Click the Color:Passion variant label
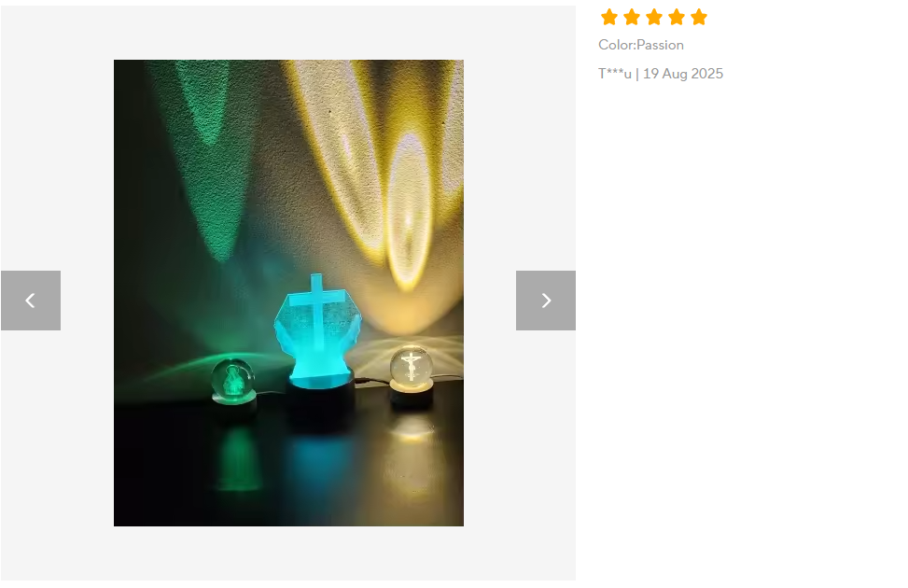 641,45
